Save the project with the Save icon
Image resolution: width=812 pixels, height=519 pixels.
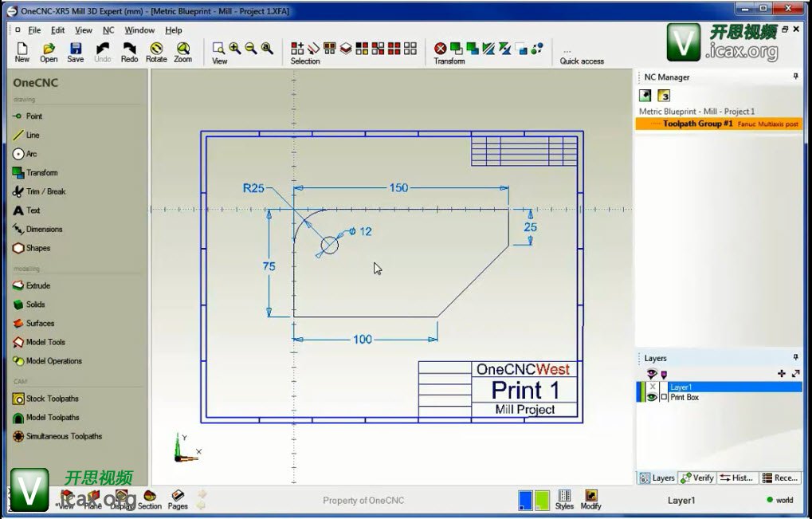pyautogui.click(x=76, y=53)
